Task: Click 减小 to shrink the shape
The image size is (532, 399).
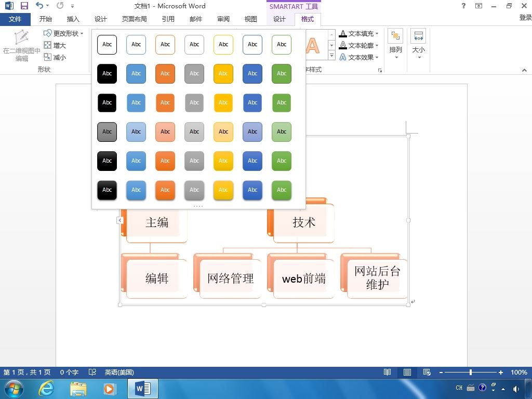Action: pos(55,57)
